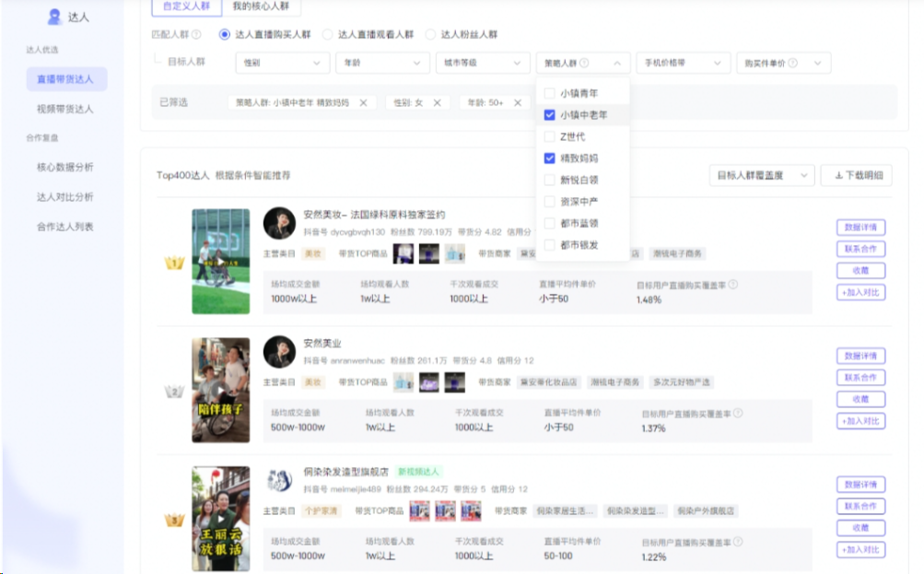Open the 性别 dropdown
Image resolution: width=924 pixels, height=574 pixels.
click(x=282, y=63)
